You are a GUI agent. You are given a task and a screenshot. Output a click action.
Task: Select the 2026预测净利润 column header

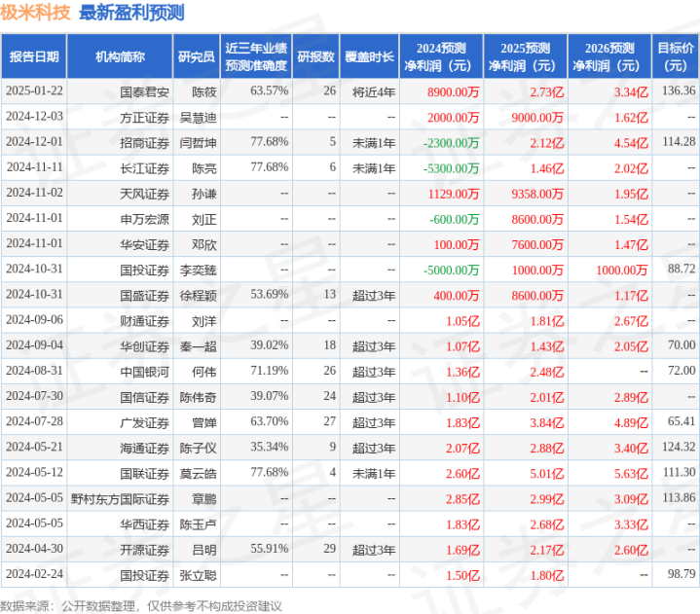pos(609,56)
